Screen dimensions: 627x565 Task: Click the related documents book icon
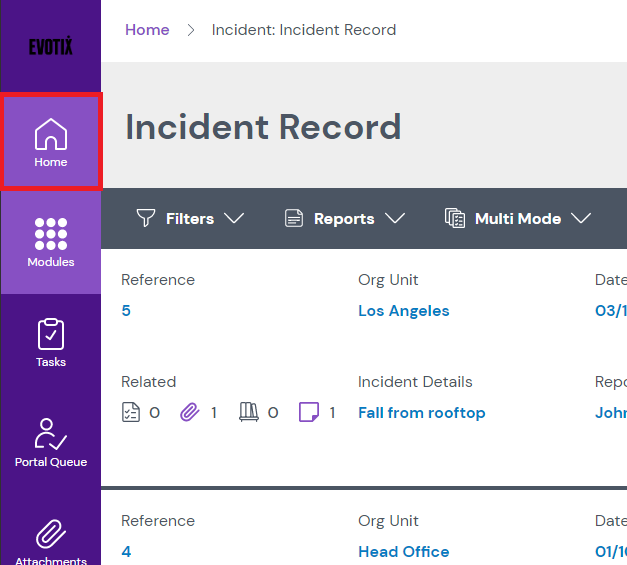249,412
